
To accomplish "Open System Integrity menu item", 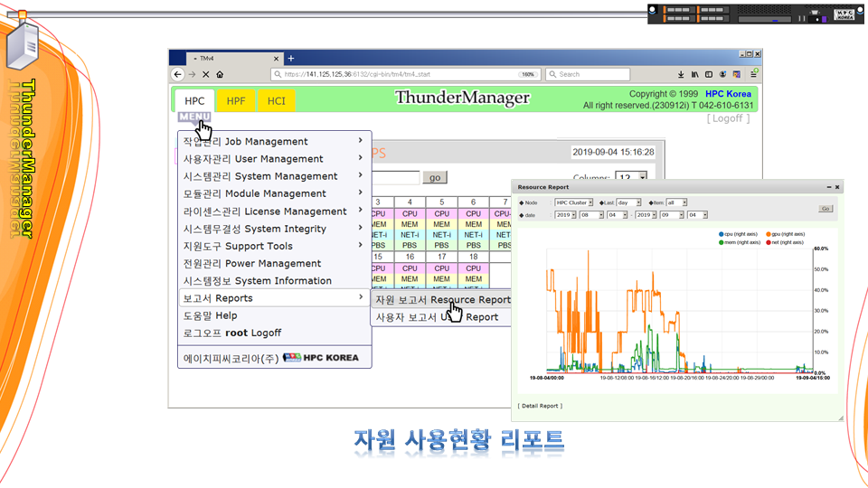I will tap(274, 229).
